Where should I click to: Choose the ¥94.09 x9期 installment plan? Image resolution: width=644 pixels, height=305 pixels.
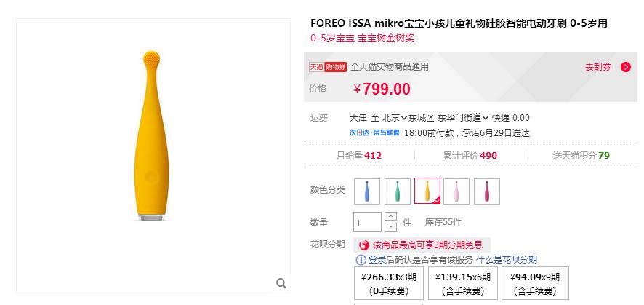(534, 283)
